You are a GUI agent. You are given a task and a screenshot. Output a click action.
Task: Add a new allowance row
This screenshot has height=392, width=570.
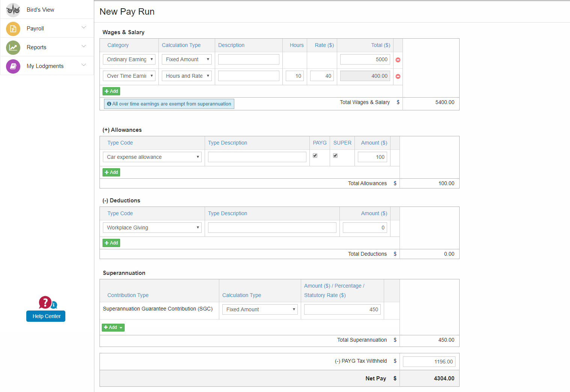pos(111,172)
